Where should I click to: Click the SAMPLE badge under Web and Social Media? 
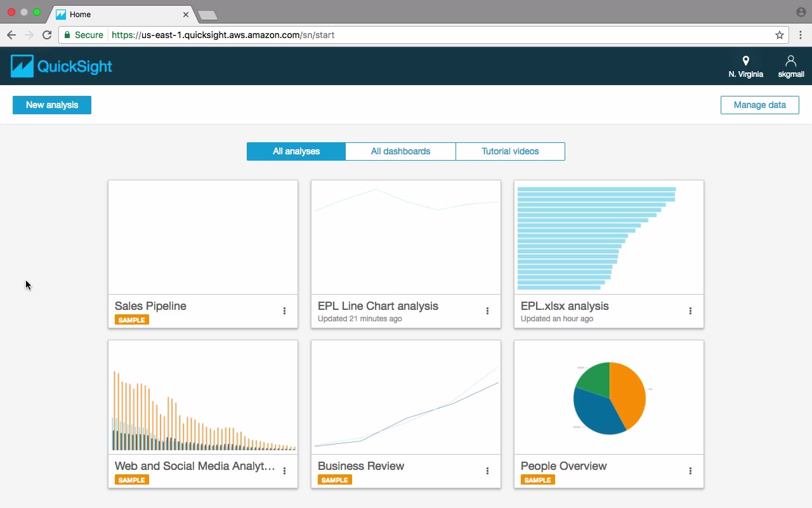132,480
